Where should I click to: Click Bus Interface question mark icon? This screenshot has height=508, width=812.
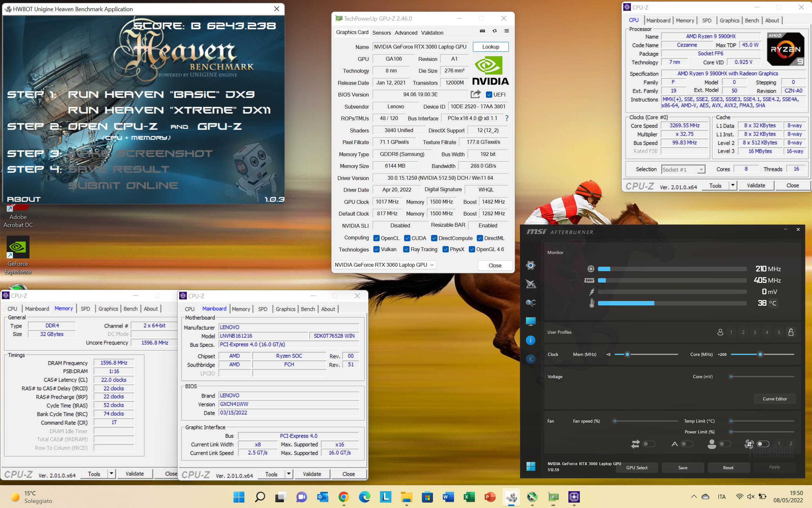[x=507, y=118]
